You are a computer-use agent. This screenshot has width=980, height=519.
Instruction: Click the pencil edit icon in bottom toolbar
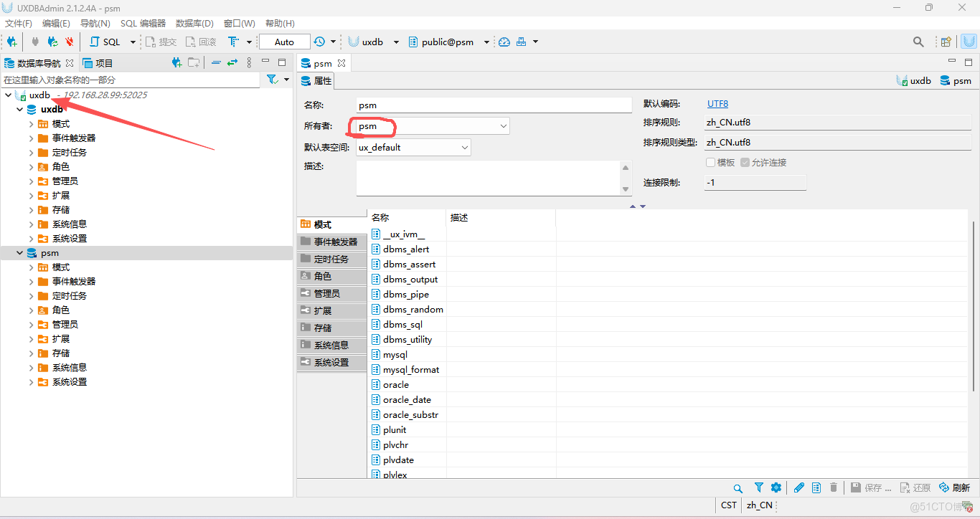798,487
